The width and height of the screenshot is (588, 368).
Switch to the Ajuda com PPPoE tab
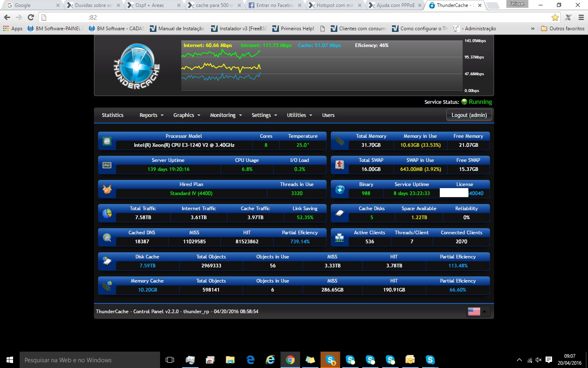pyautogui.click(x=394, y=5)
